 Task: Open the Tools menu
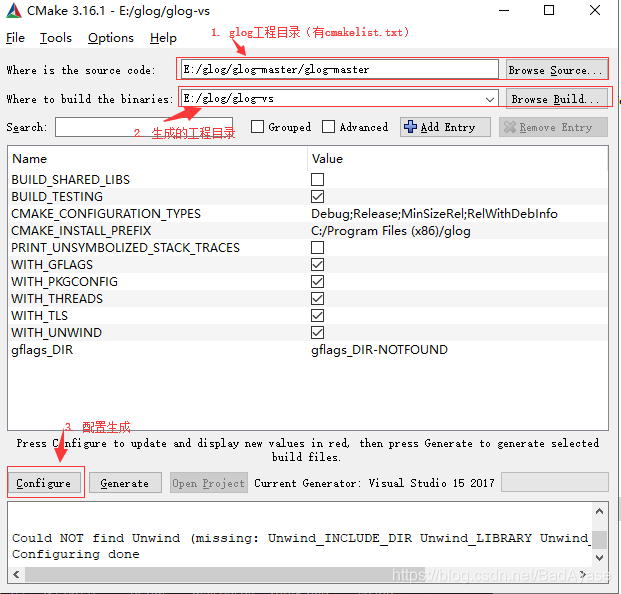pyautogui.click(x=56, y=38)
